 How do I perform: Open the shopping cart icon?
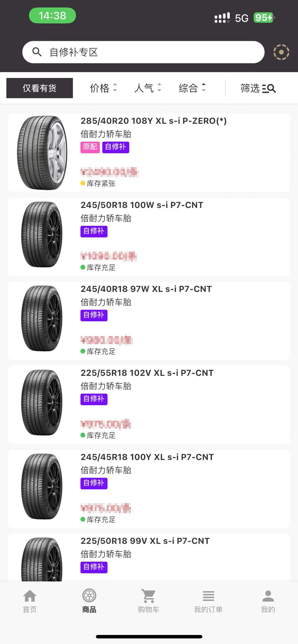tap(148, 596)
